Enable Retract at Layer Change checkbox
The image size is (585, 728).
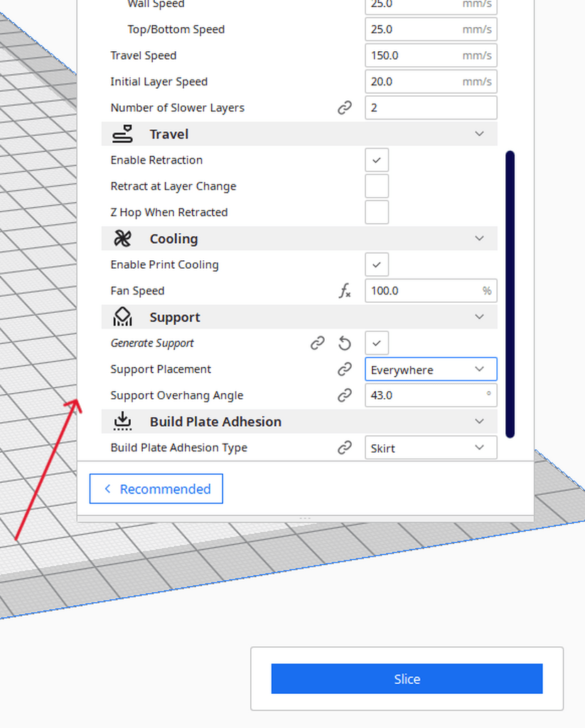tap(377, 186)
